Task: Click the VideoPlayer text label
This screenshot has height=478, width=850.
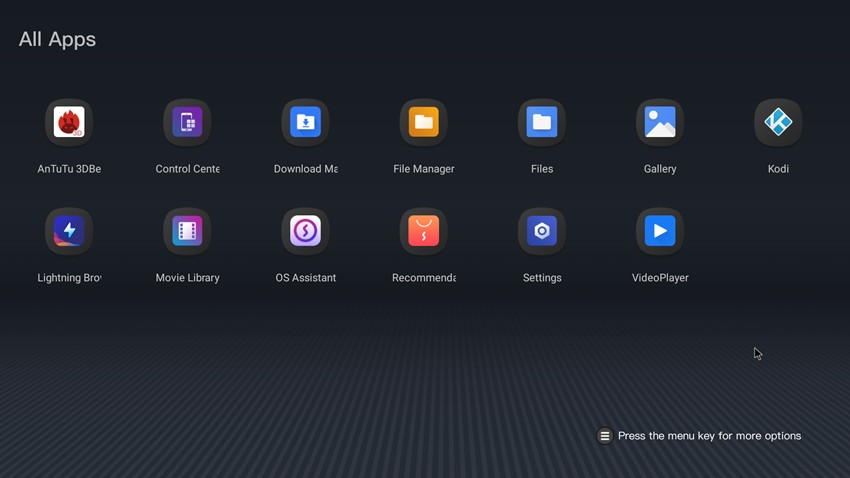Action: pyautogui.click(x=660, y=278)
